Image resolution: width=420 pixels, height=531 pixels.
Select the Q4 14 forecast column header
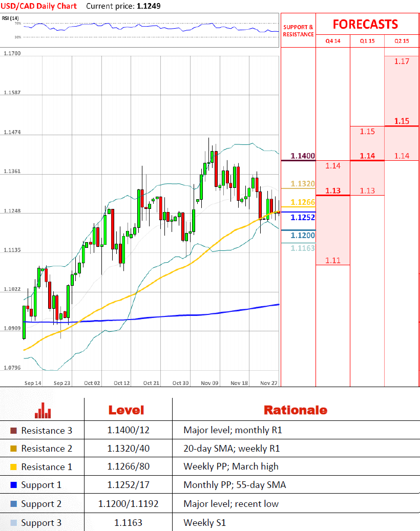pos(333,41)
